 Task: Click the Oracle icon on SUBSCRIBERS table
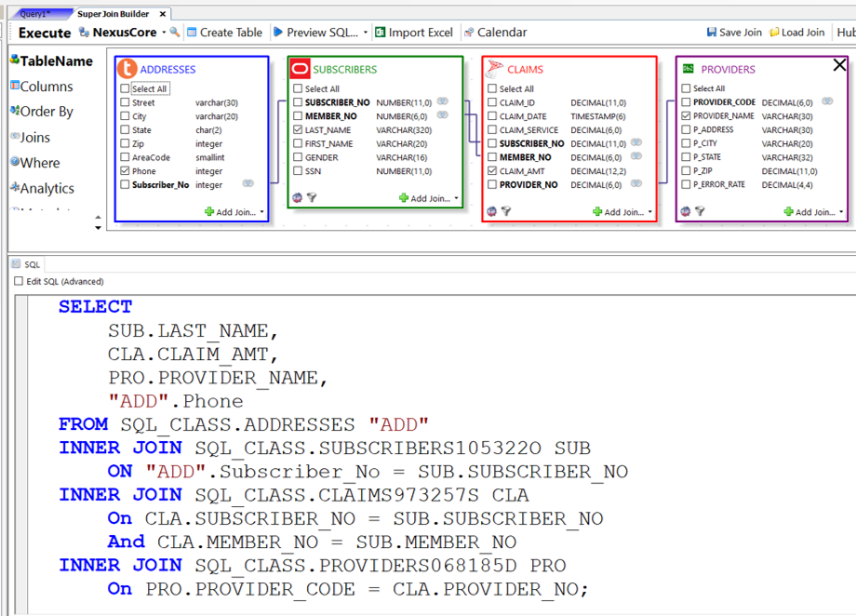coord(300,69)
